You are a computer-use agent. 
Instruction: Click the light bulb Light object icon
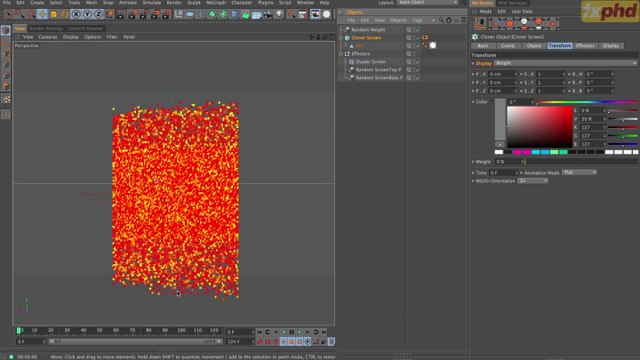click(279, 14)
